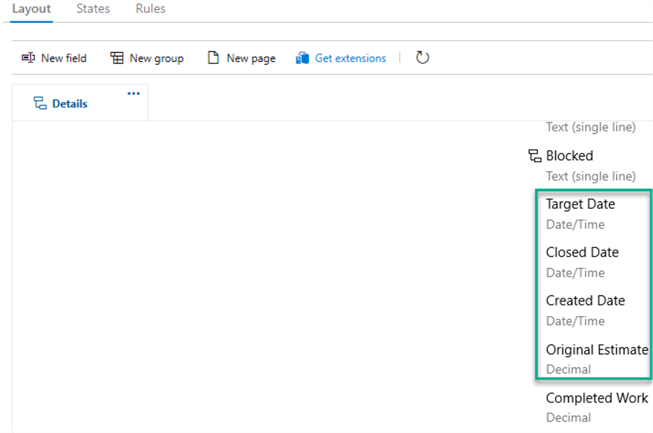Click the refresh icon in toolbar
The width and height of the screenshot is (653, 433).
tap(422, 57)
